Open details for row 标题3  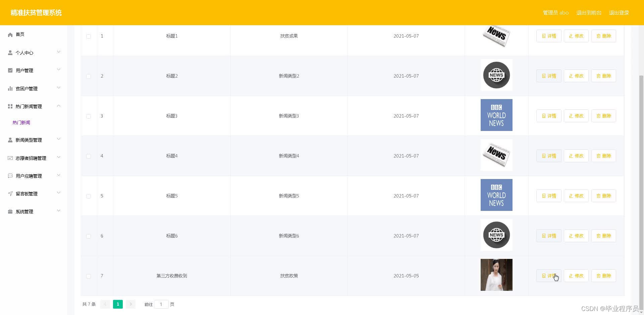pos(549,116)
